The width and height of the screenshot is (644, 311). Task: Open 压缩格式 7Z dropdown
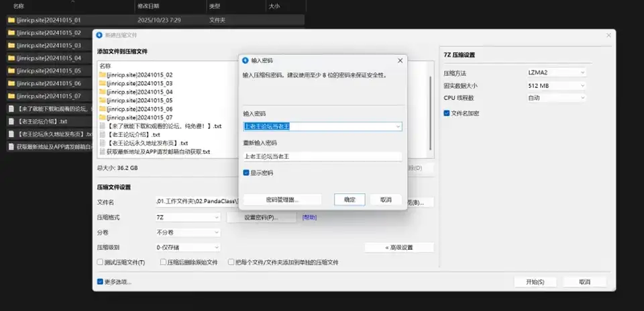pyautogui.click(x=188, y=217)
